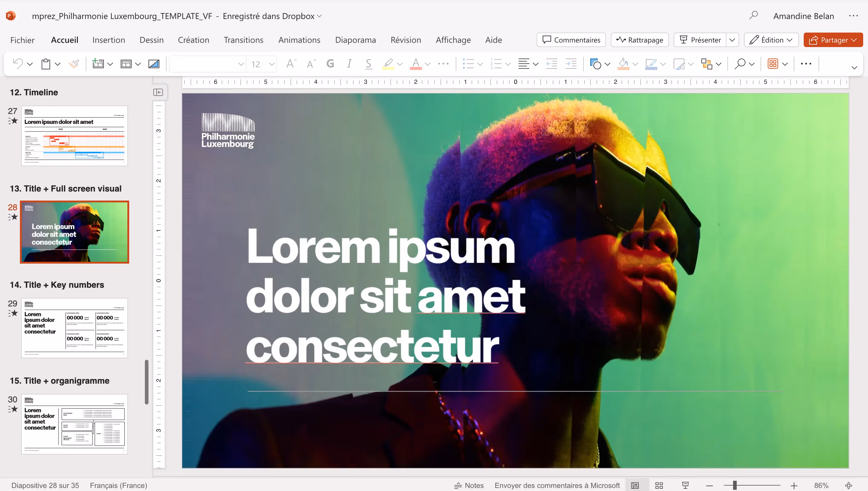This screenshot has width=868, height=491.
Task: Click the Présenter button
Action: 700,40
